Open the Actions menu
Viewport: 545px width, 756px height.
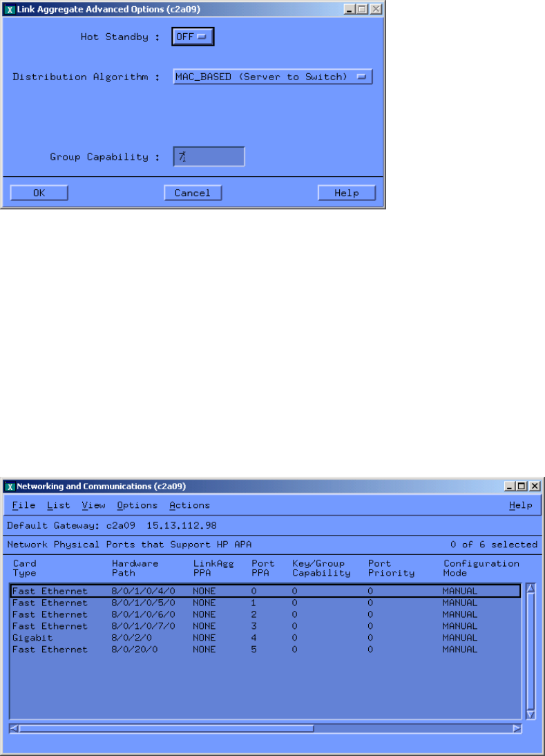pos(189,505)
